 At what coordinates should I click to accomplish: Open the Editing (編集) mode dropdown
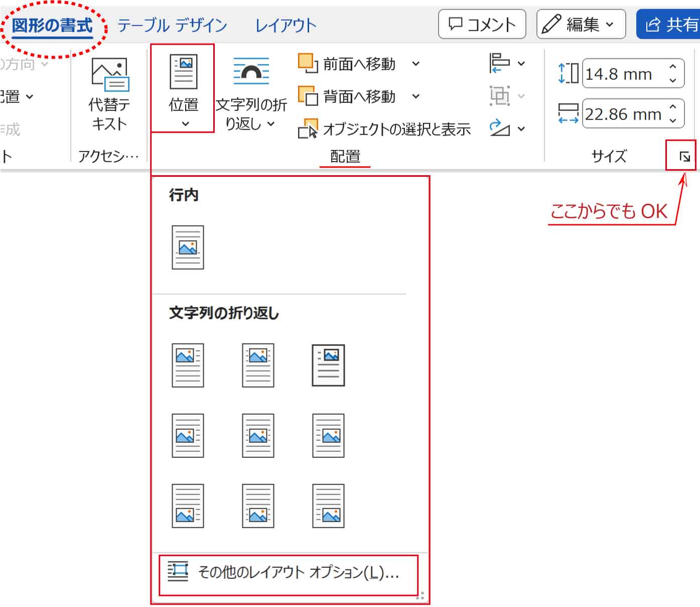point(581,24)
